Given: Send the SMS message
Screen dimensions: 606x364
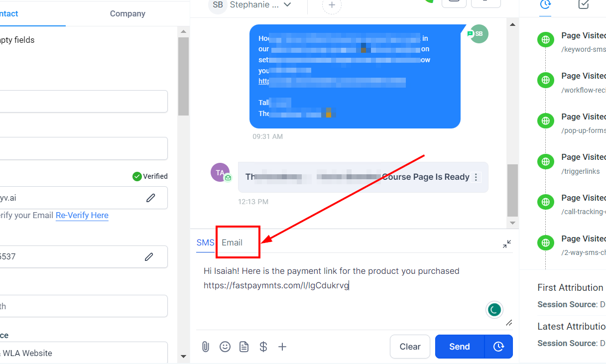Looking at the screenshot, I should click(x=460, y=347).
